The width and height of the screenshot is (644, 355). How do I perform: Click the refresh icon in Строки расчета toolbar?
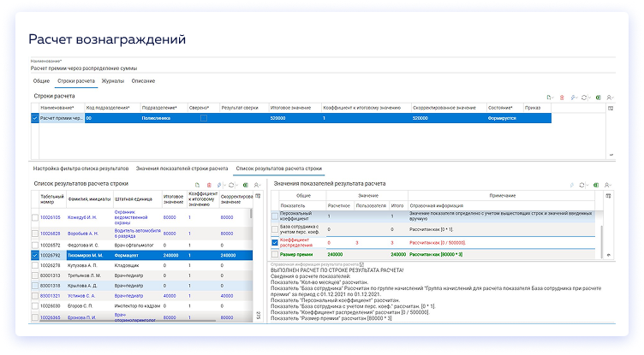584,98
